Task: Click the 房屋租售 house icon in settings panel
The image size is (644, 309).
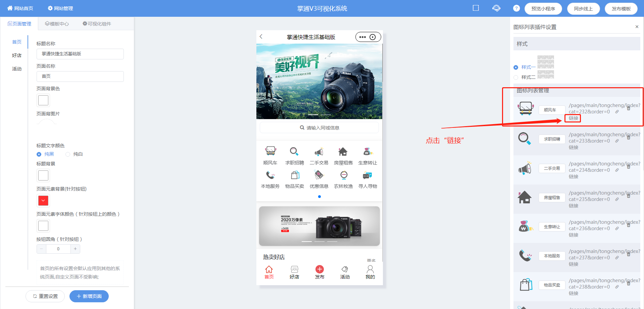Action: [x=525, y=197]
